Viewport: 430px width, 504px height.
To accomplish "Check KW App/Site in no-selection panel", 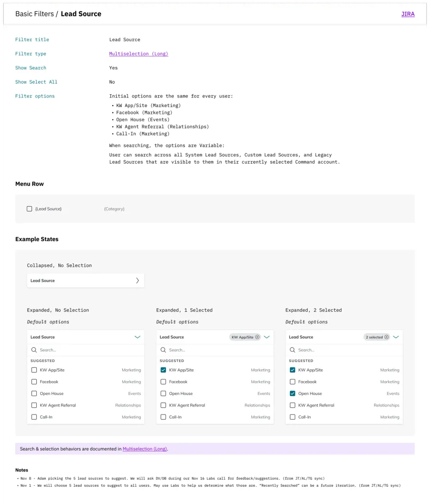I will (34, 370).
